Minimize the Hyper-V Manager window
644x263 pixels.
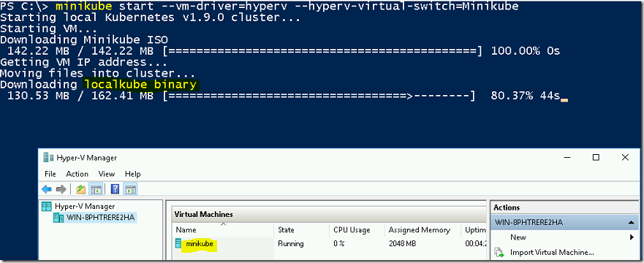point(567,158)
